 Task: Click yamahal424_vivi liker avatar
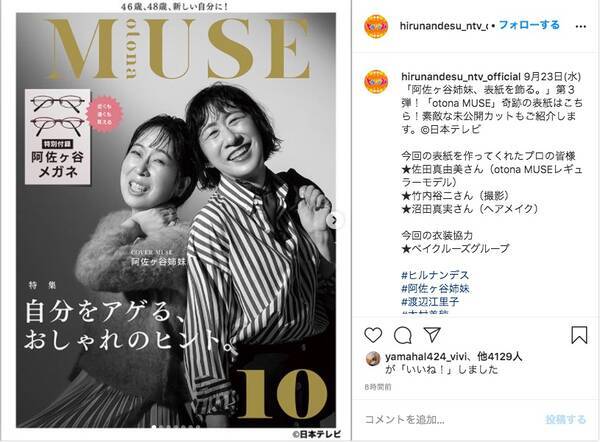click(373, 359)
